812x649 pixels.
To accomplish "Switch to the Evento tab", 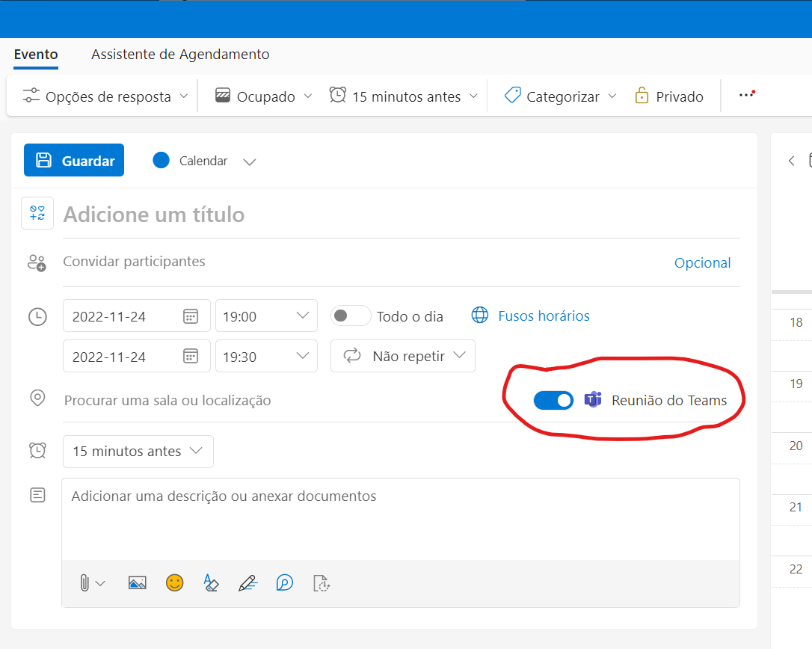I will [x=36, y=55].
